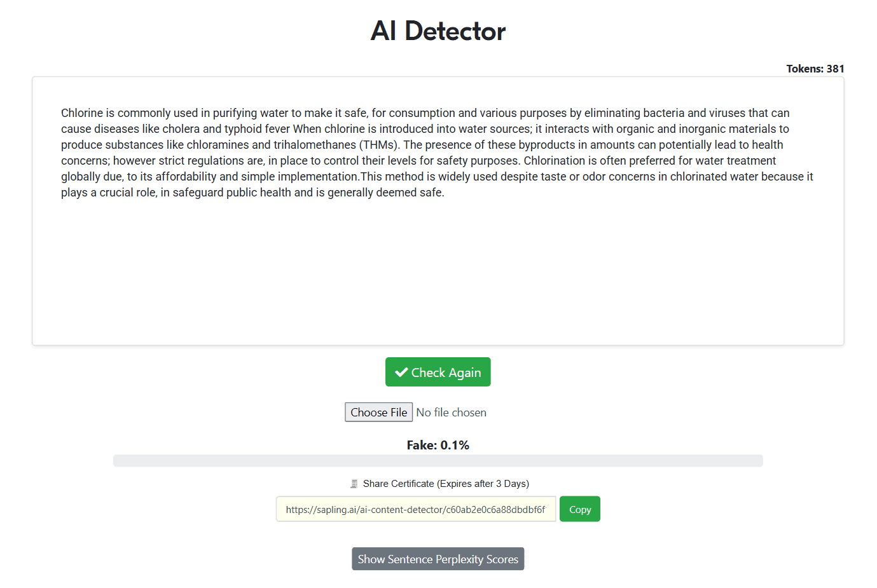Click the Fake percentage progress bar
This screenshot has height=588, width=877.
438,461
